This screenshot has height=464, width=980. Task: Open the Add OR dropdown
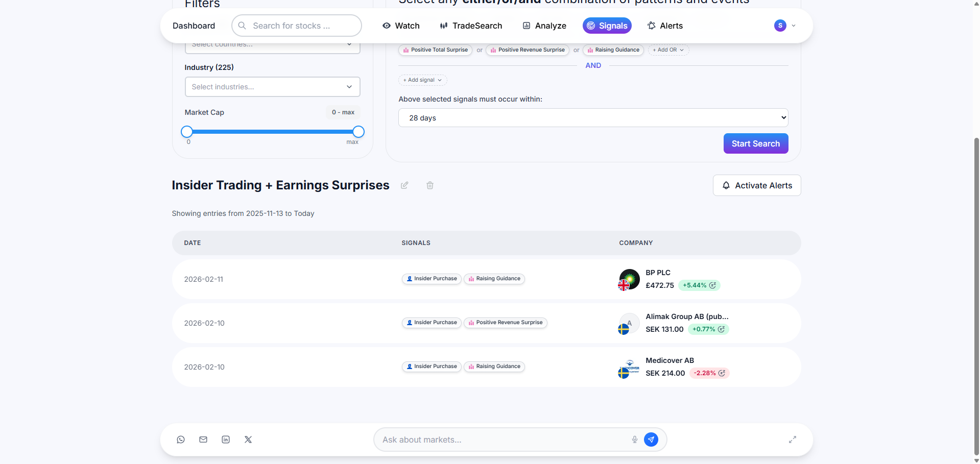(668, 50)
